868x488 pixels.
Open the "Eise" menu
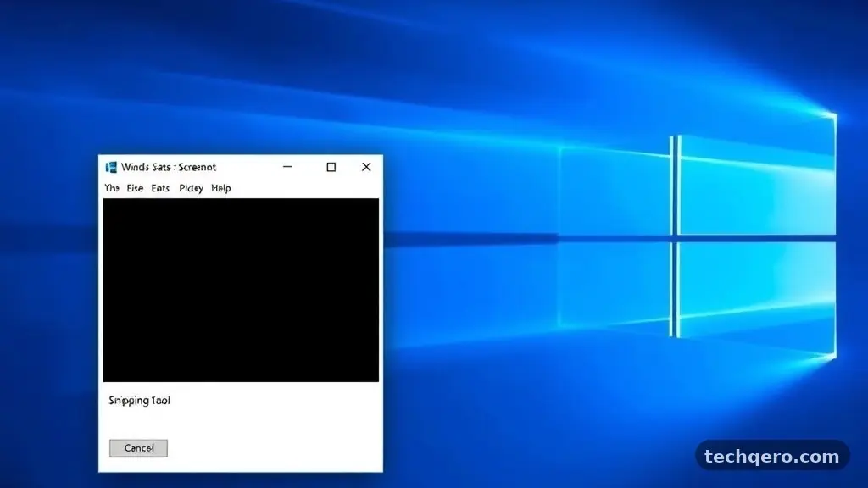point(135,188)
